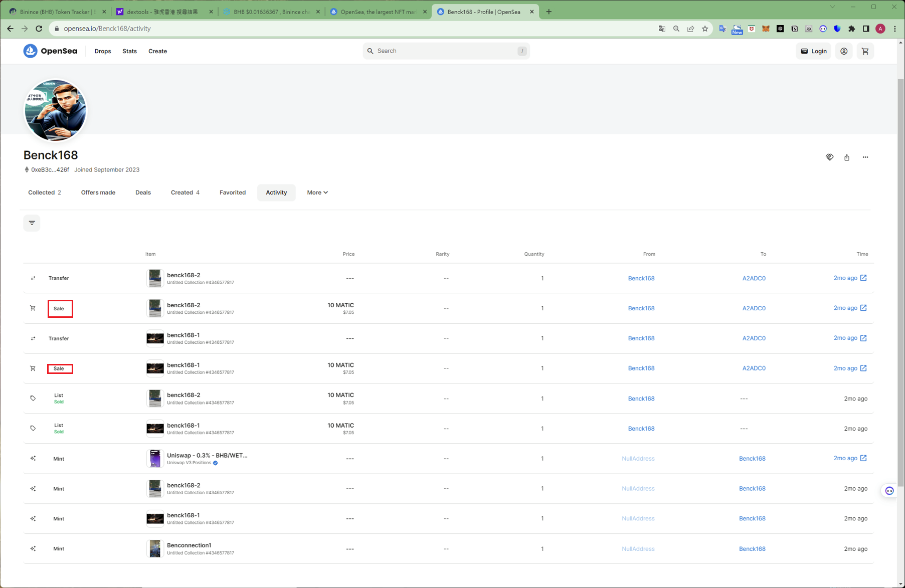Screen dimensions: 905x588
Task: Open the Chrome three-dot menu
Action: pos(895,29)
